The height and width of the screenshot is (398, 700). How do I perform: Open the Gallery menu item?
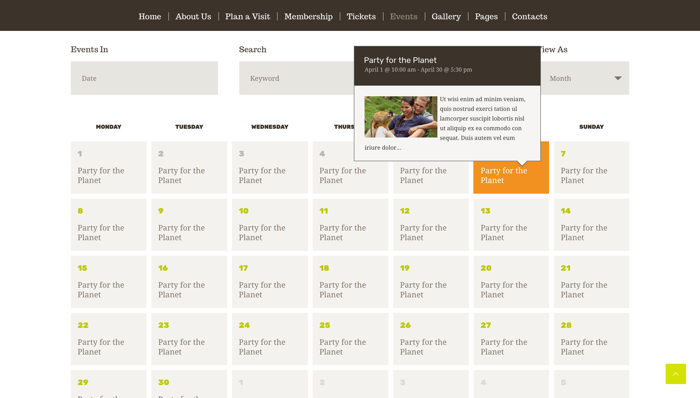446,17
